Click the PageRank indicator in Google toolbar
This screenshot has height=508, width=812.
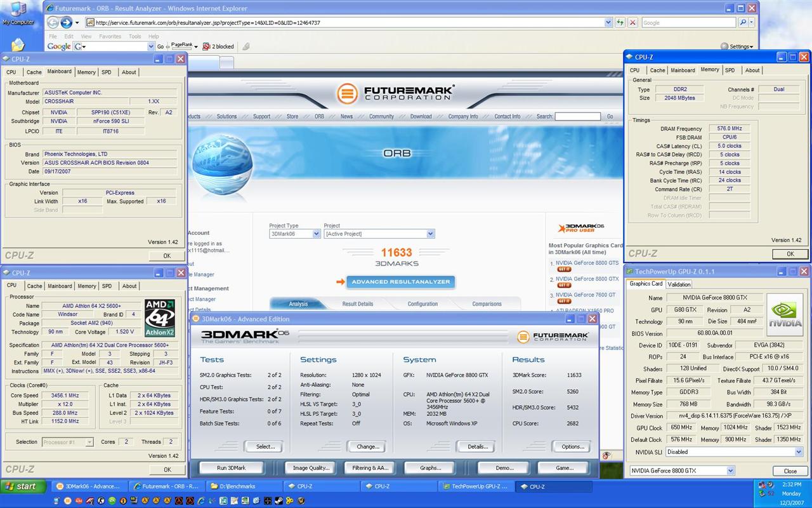[181, 46]
